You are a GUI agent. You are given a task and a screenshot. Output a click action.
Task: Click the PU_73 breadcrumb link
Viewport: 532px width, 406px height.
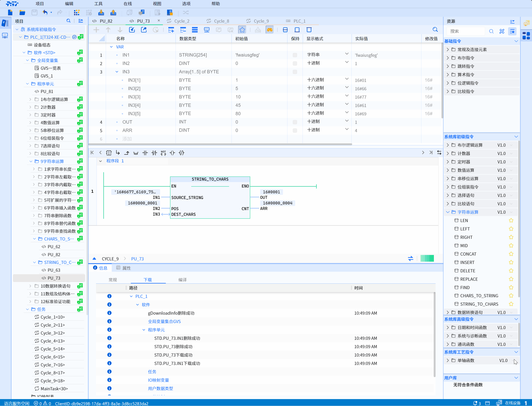(x=137, y=259)
